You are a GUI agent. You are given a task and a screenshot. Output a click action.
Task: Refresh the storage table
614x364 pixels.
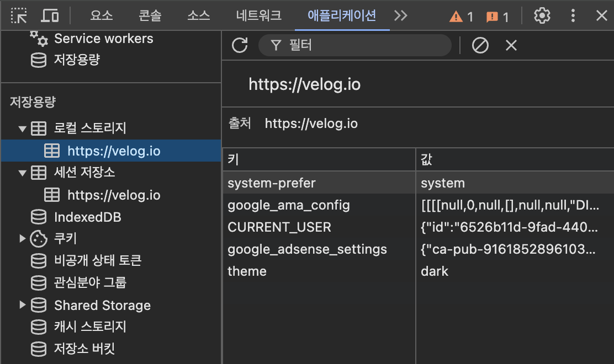(x=240, y=45)
